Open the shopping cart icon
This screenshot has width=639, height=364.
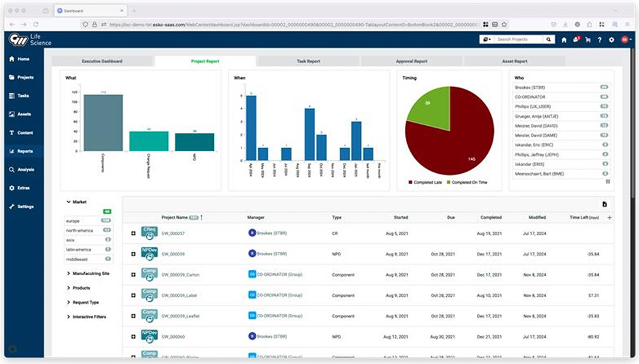(x=588, y=40)
